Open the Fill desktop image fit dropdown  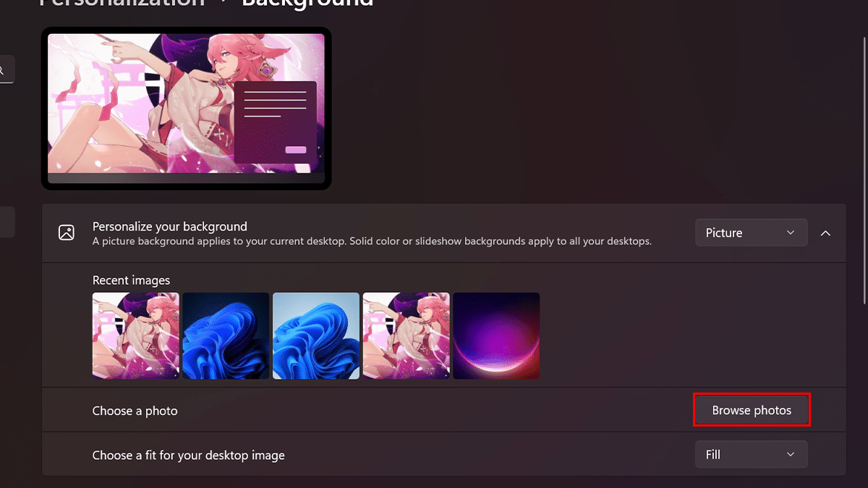click(x=751, y=454)
